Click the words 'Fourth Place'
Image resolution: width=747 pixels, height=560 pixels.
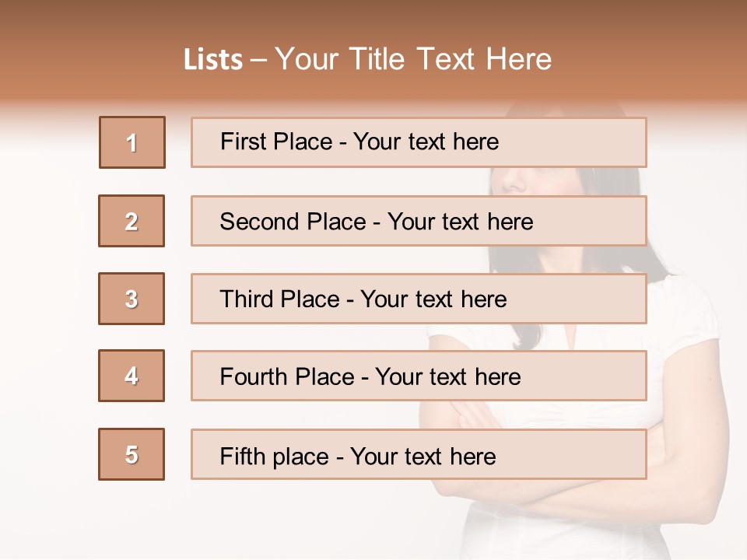click(287, 376)
